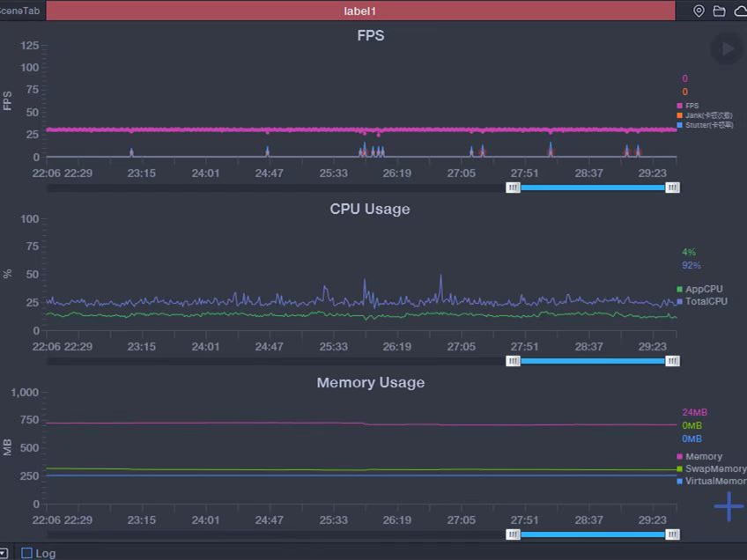Click right range handle under CPU chart
Image resolution: width=747 pixels, height=560 pixels.
[672, 361]
